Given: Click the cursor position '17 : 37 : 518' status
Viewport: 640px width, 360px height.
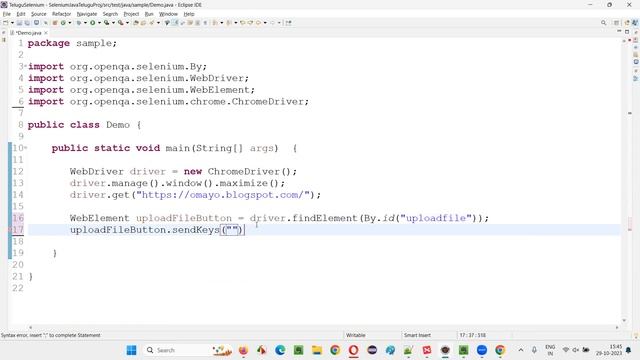Looking at the screenshot, I should (472, 335).
